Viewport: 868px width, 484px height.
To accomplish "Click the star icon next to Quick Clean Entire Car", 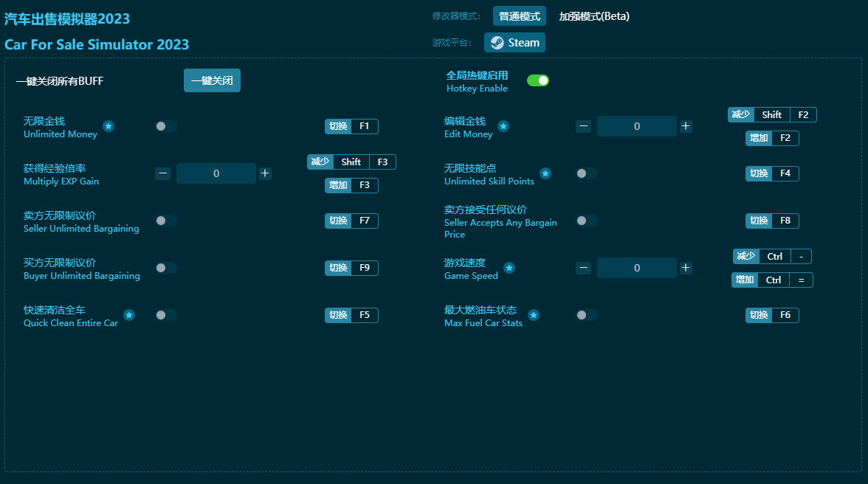I will point(129,316).
